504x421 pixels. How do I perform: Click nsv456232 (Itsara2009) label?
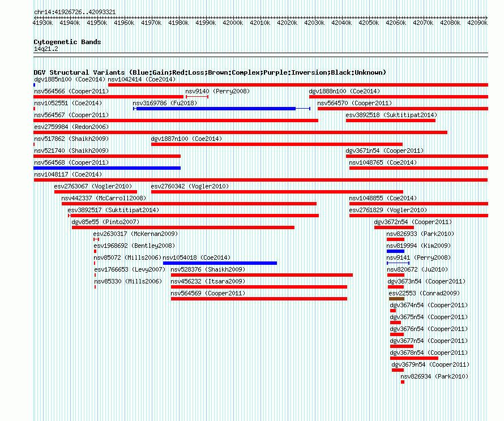[x=208, y=281]
